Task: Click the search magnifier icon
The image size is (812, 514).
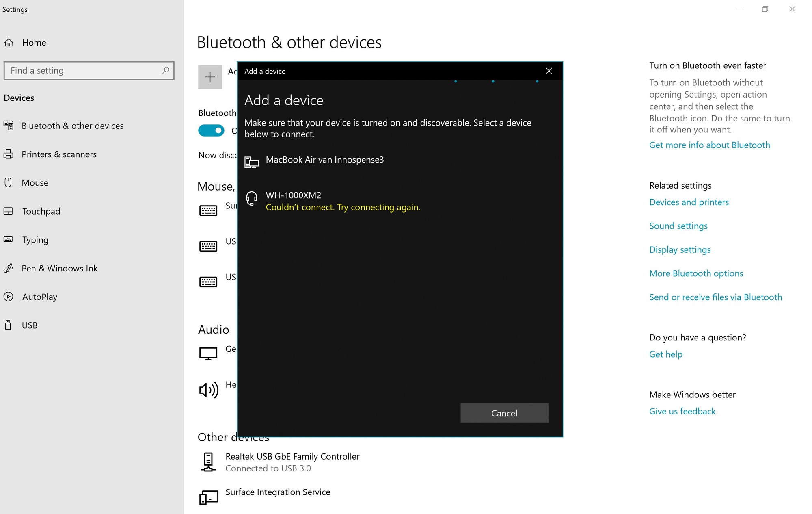Action: [165, 71]
